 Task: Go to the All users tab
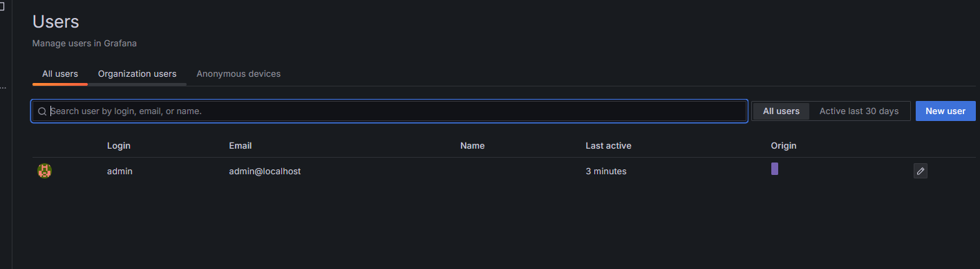pyautogui.click(x=60, y=74)
